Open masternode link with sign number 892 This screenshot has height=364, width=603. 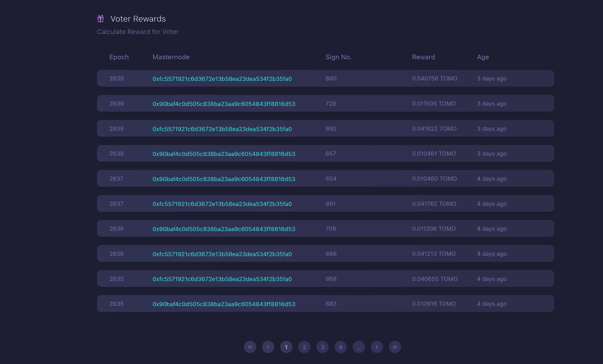[x=222, y=129]
